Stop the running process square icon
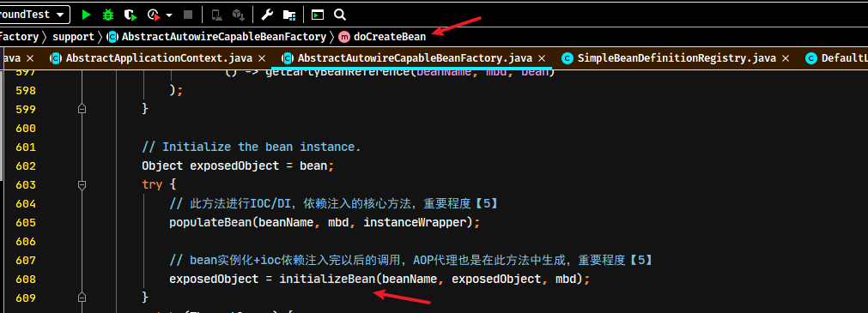 [188, 15]
